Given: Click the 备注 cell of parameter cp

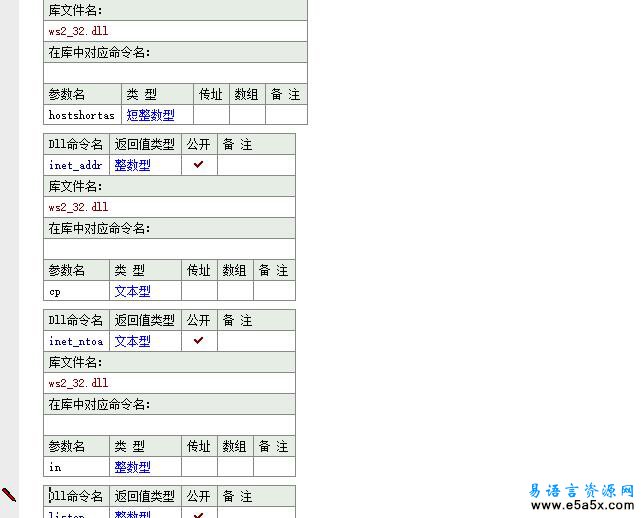Looking at the screenshot, I should (x=274, y=291).
